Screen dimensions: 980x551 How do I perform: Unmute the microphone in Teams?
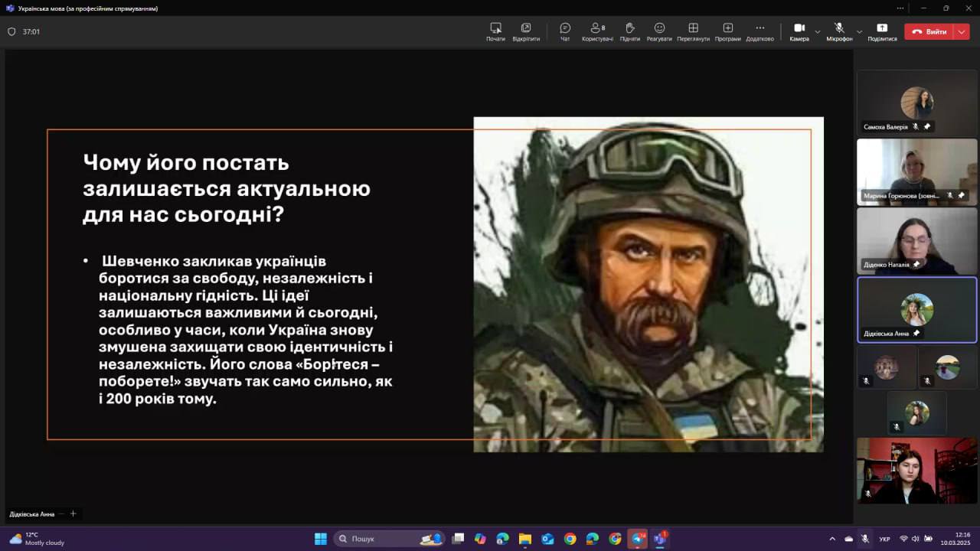(839, 31)
